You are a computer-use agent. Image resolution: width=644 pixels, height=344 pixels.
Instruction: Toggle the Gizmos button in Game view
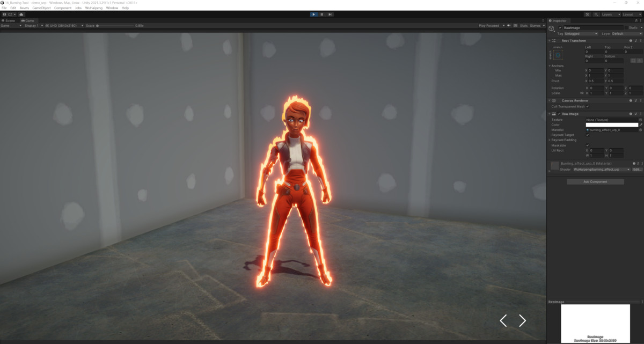coord(535,26)
